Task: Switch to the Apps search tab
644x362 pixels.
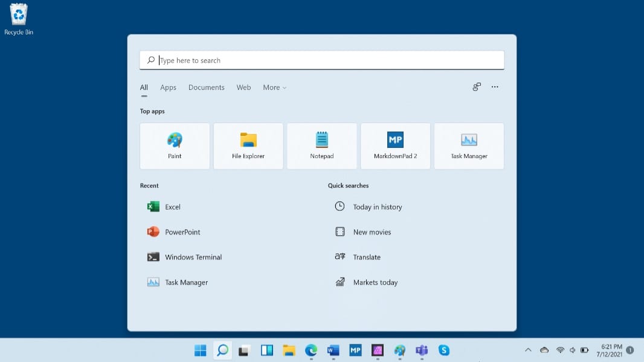Action: pos(168,87)
